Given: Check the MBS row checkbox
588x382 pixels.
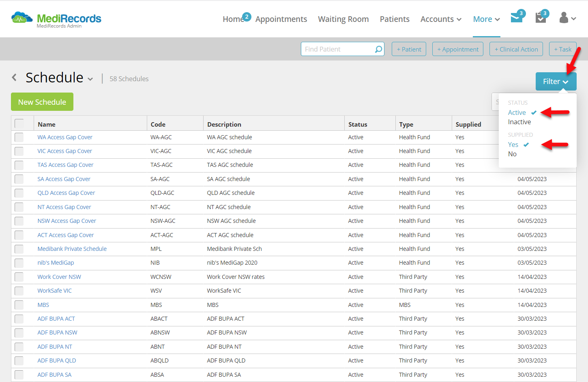Looking at the screenshot, I should point(19,305).
